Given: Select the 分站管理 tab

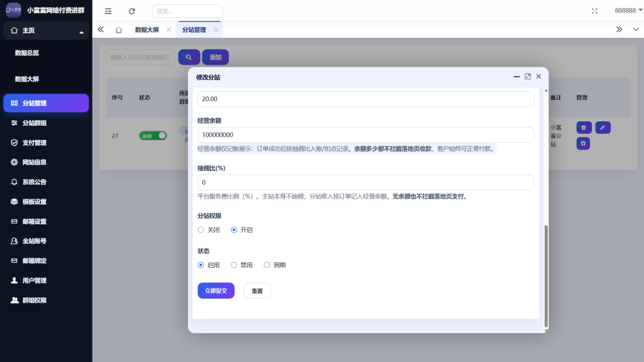Looking at the screenshot, I should coord(194,30).
